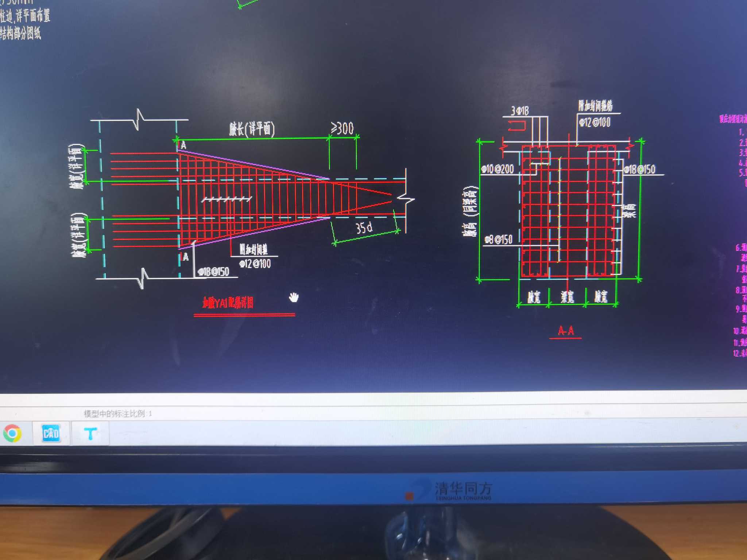This screenshot has width=747, height=560.
Task: Open Google Chrome from the taskbar
Action: click(12, 433)
